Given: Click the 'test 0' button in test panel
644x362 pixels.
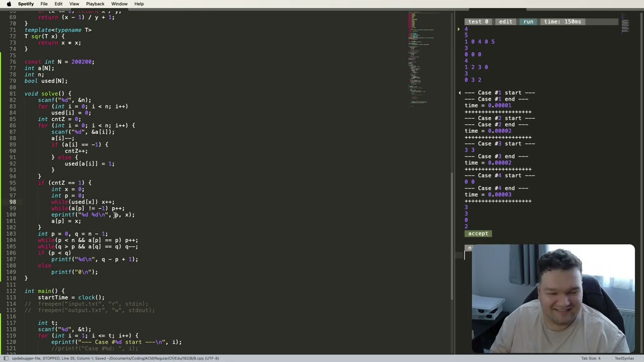Looking at the screenshot, I should [478, 22].
